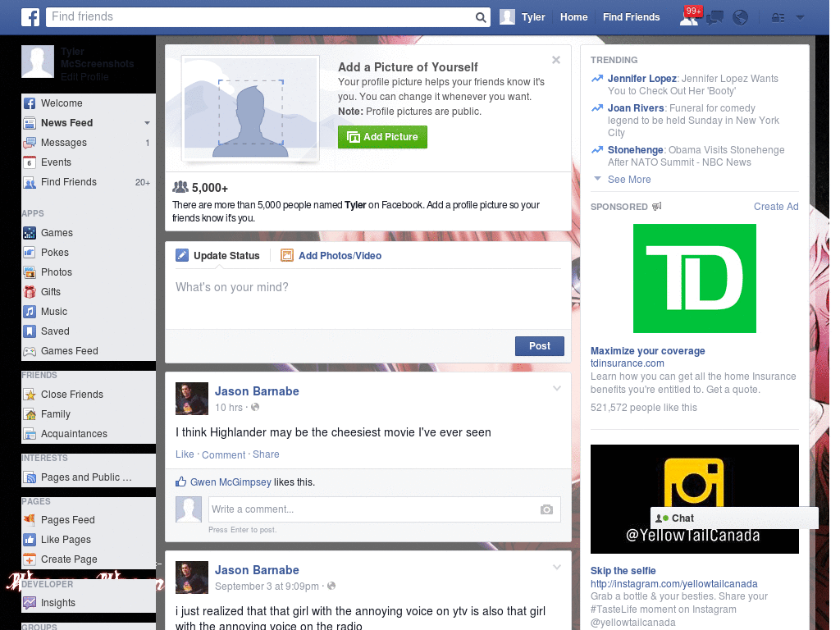Click the Write a comment field
840x630 pixels.
point(375,509)
